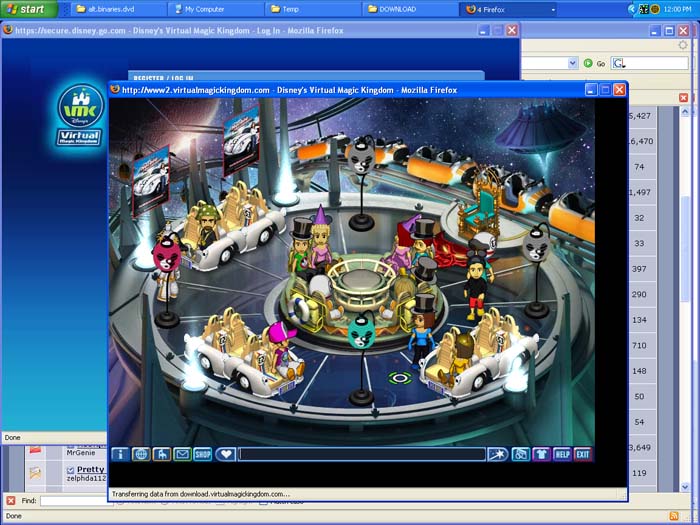This screenshot has width=700, height=525.
Task: Click the Find text field
Action: coord(76,501)
